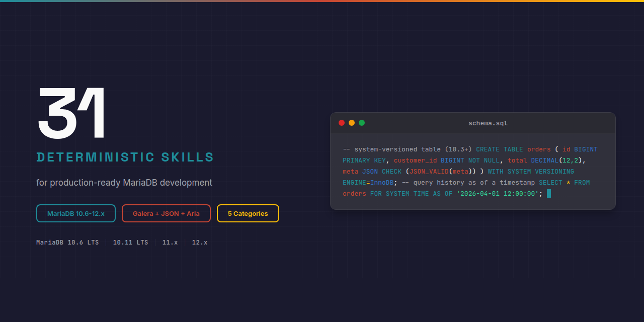Click the Galera + JSON + Aria badge
Screen dimensions: 644x322
tap(166, 213)
